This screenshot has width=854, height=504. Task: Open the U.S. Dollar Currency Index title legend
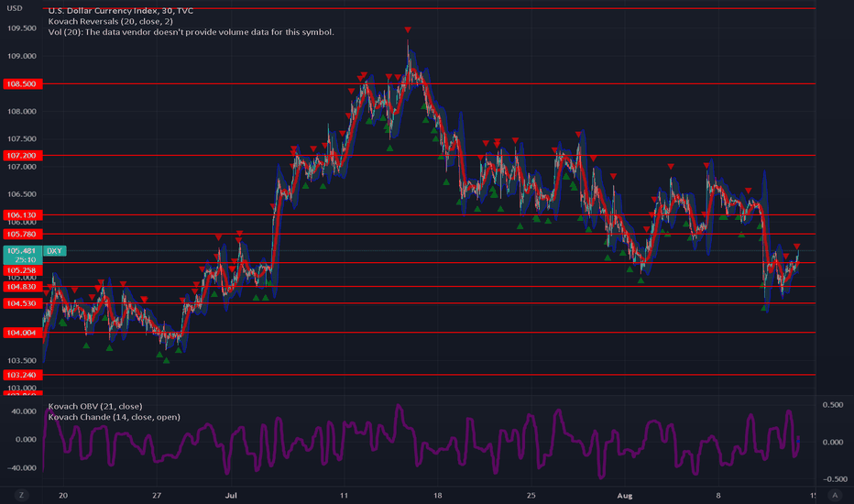click(x=120, y=10)
